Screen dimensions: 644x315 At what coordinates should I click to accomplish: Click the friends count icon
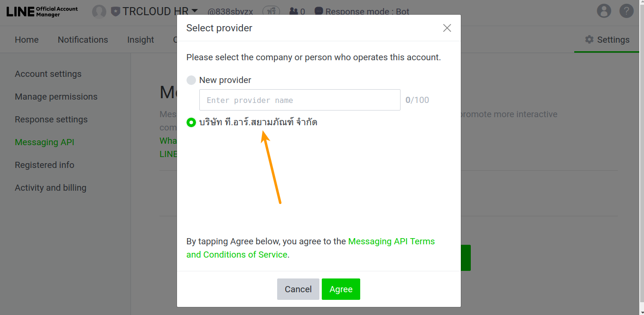coord(294,11)
